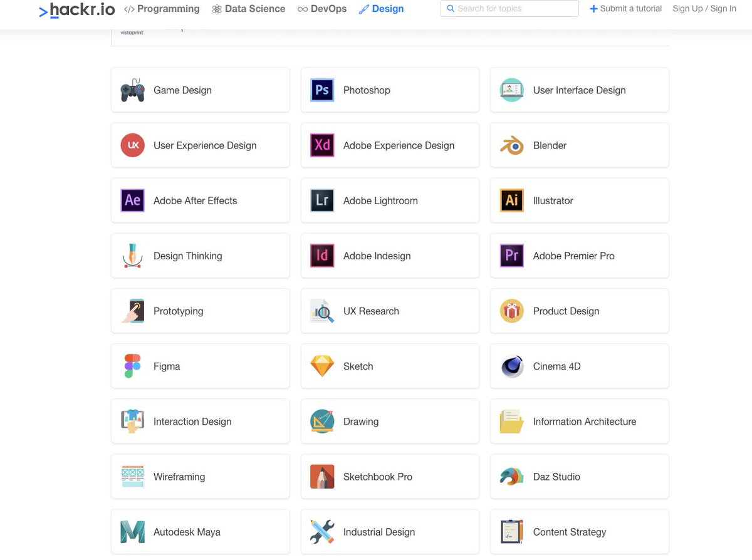Screen dimensions: 752x560
Task: Click the Industrial Design tools icon
Action: 322,532
